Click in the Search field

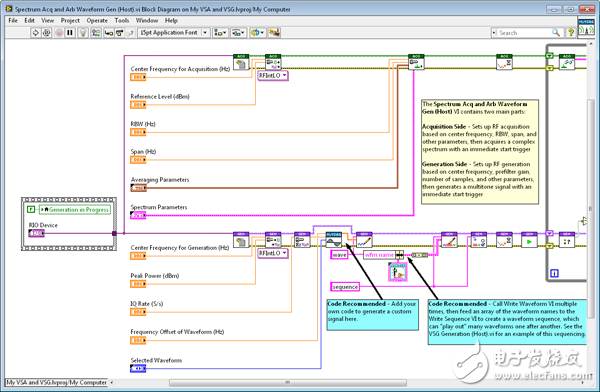click(x=524, y=33)
